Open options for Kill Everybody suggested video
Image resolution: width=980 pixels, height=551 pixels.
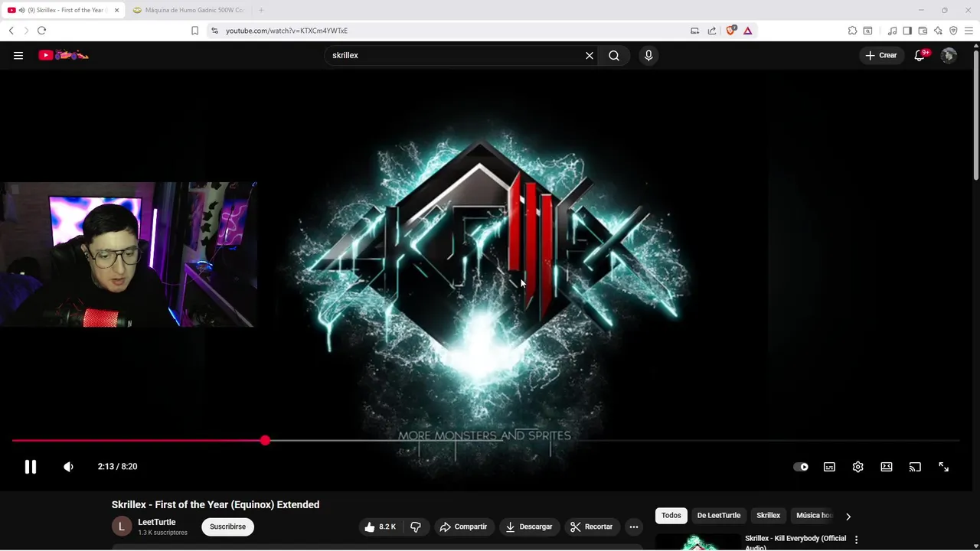tap(856, 540)
